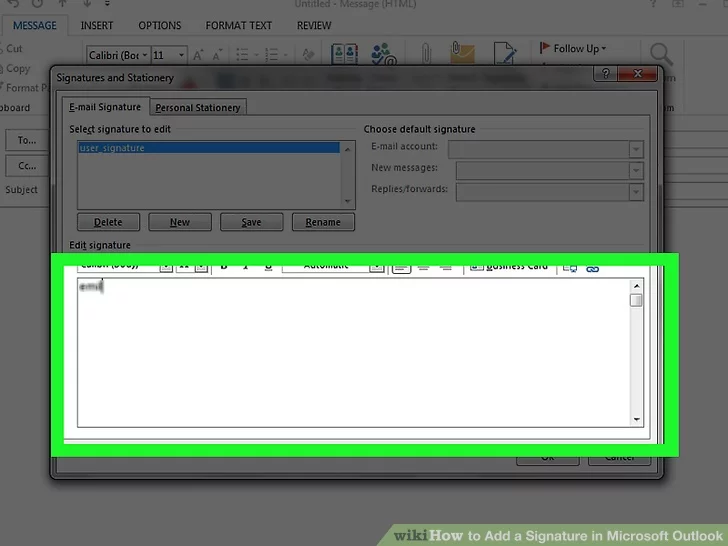
Task: Click the Bullets list icon in ribbon
Action: 242,55
